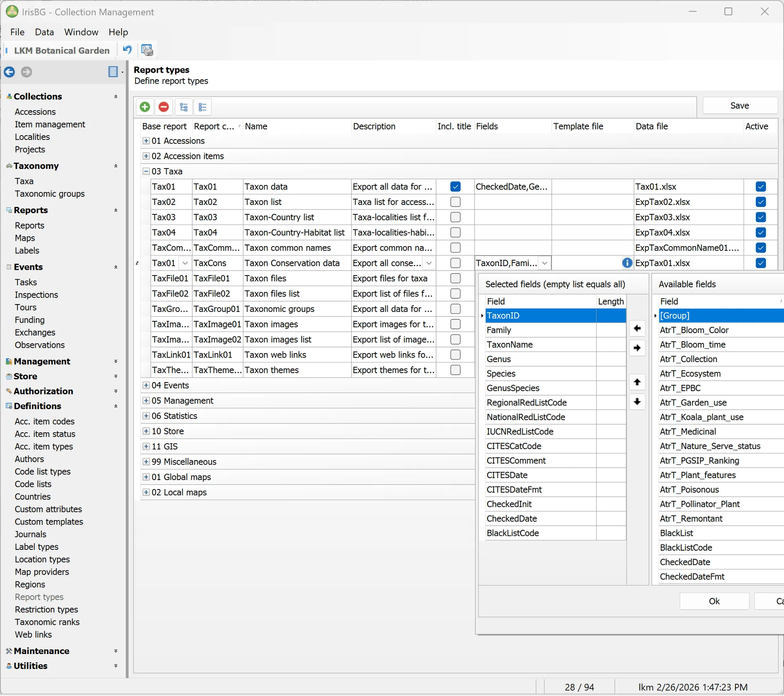This screenshot has height=696, width=784.
Task: Click Ok in the fields popup
Action: [x=714, y=601]
